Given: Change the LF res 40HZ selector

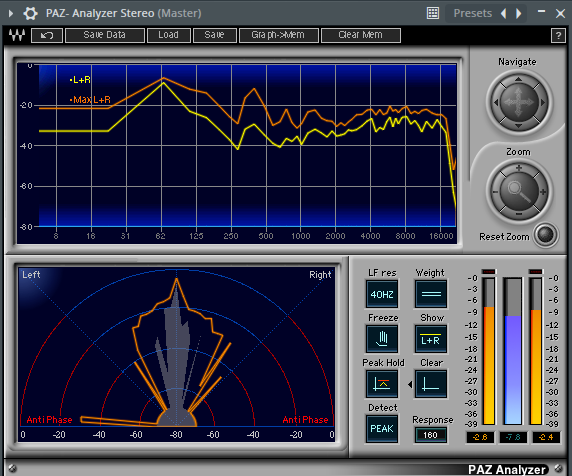Looking at the screenshot, I should click(x=382, y=294).
